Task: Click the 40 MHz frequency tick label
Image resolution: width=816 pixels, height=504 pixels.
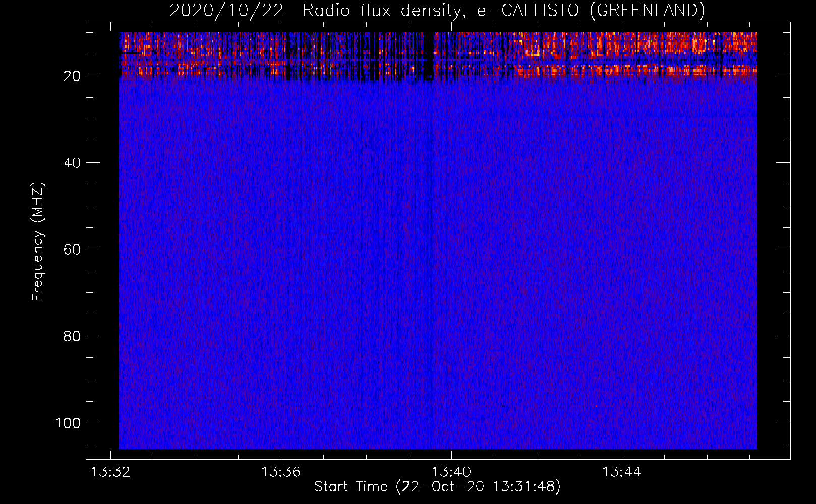Action: pyautogui.click(x=72, y=163)
